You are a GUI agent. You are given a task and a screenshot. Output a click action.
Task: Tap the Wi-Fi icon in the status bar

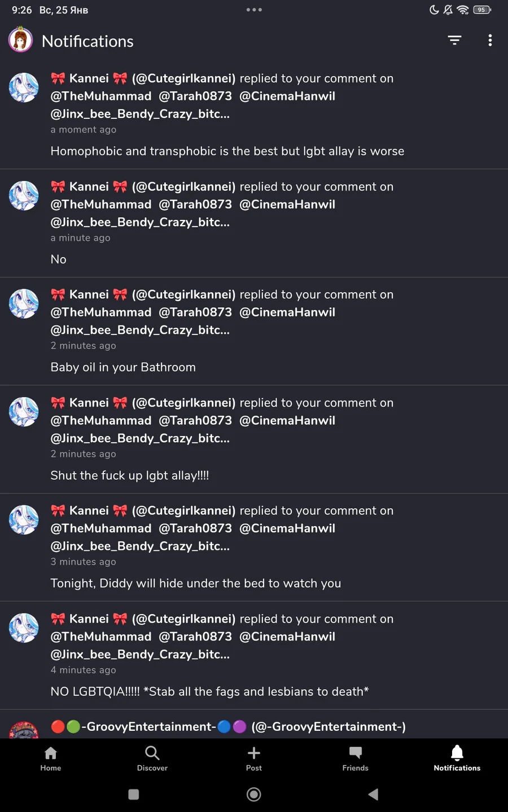click(463, 10)
